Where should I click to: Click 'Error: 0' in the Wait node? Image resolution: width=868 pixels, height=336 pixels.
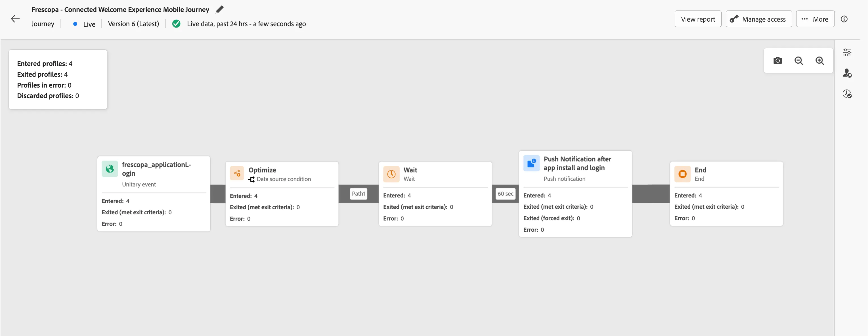393,219
